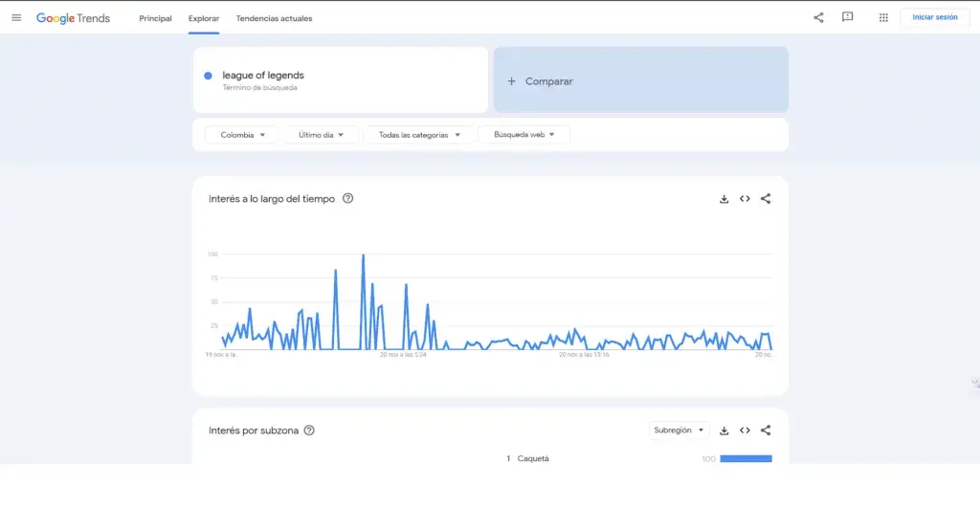Open help for Interés a lo largo del tiempo

point(348,199)
